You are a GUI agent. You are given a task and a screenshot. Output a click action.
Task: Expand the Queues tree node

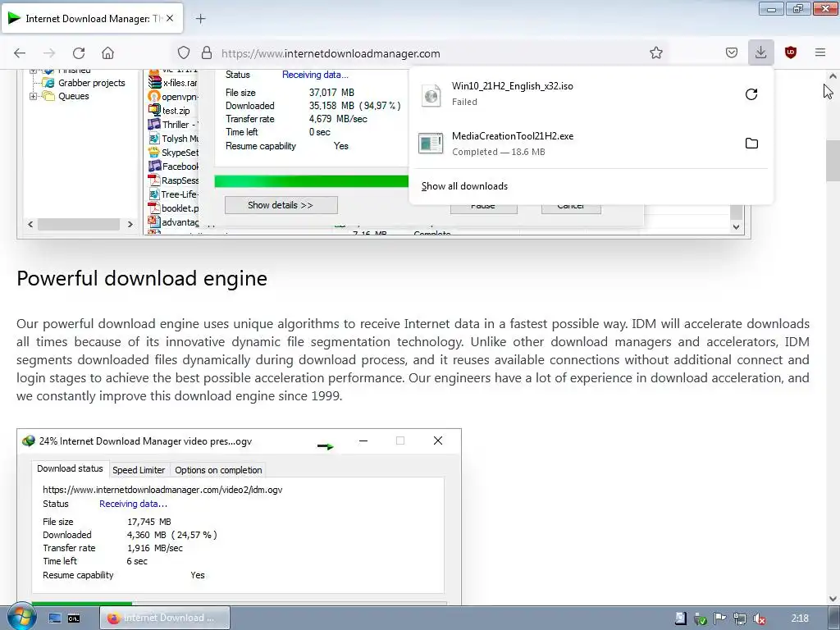click(x=33, y=97)
